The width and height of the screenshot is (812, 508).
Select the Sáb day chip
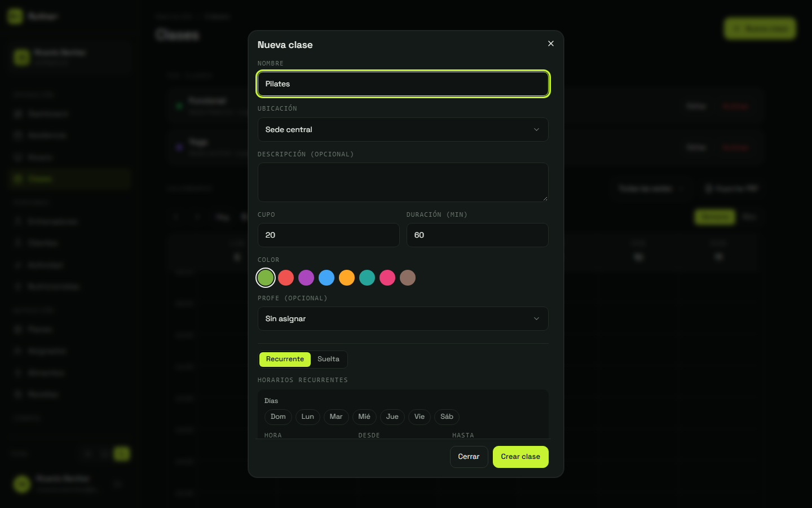447,417
